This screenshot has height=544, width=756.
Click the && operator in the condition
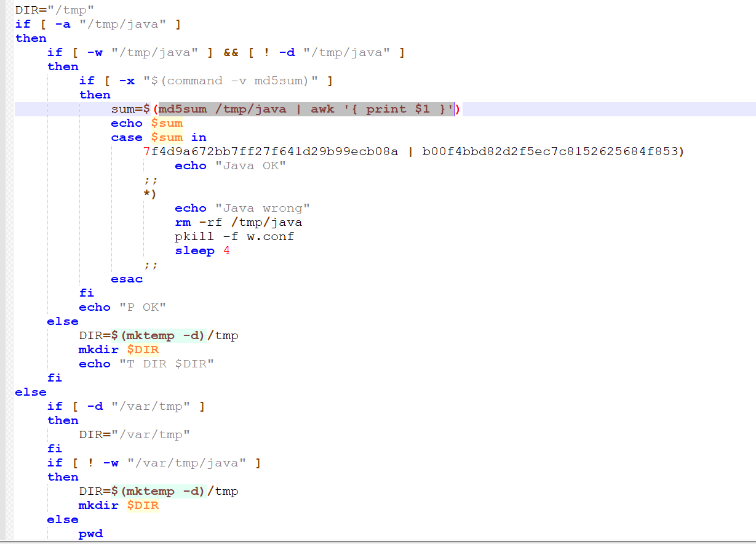pyautogui.click(x=231, y=52)
